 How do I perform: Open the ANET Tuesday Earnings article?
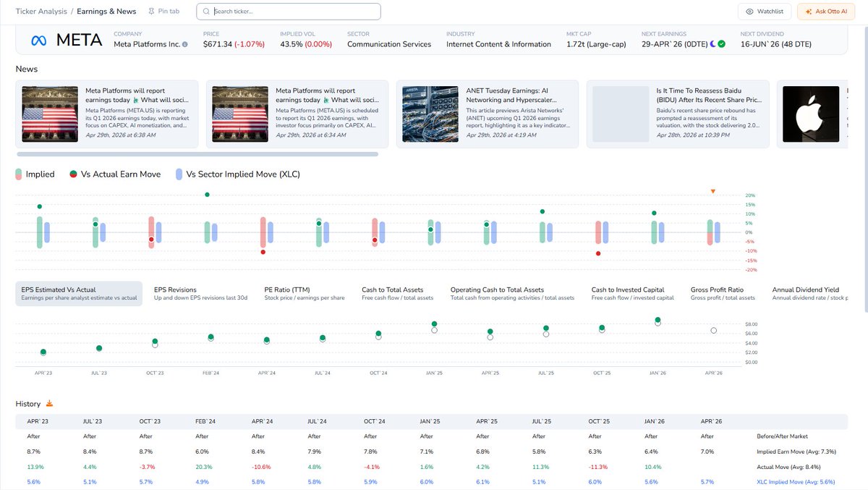point(487,114)
